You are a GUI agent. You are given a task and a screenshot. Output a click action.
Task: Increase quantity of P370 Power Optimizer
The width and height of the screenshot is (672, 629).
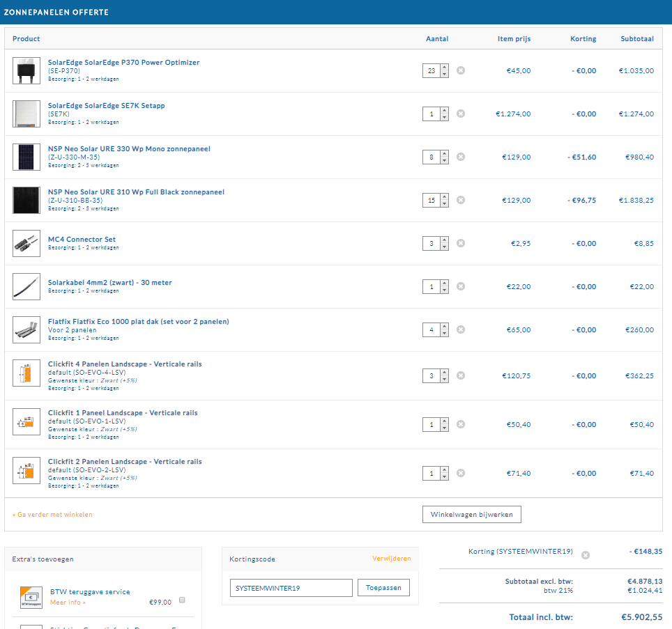[x=445, y=68]
